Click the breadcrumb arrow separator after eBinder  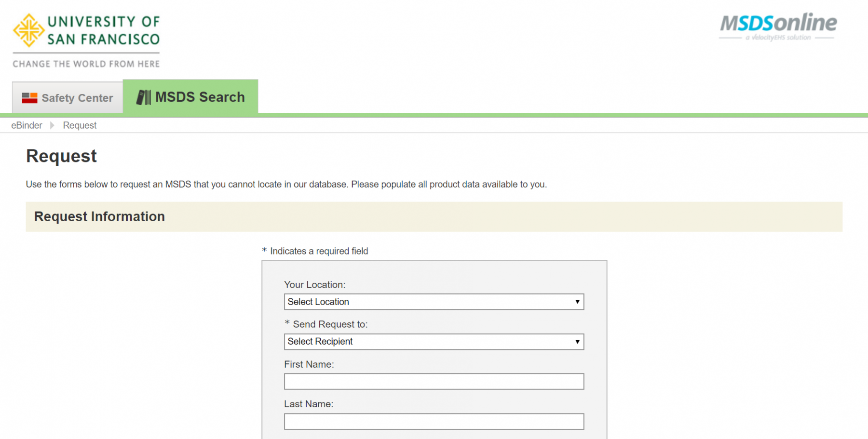(x=52, y=125)
